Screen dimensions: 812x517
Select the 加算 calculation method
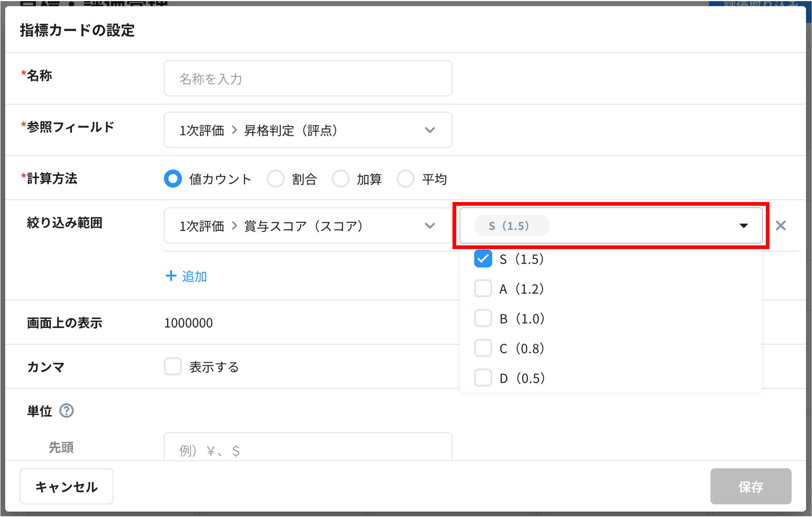point(341,179)
